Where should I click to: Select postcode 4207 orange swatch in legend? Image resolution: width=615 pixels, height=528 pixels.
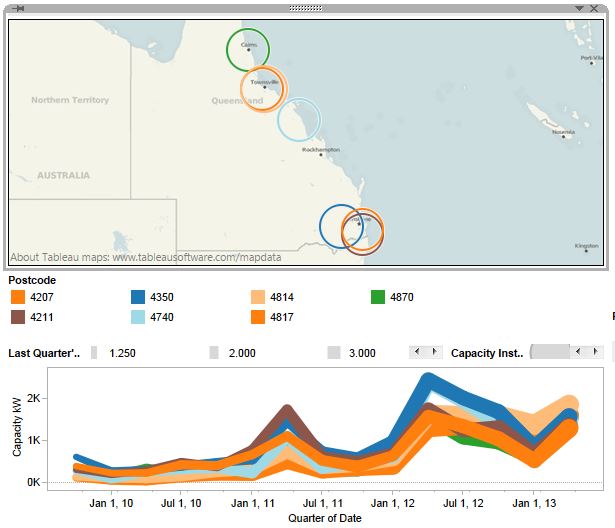pos(18,297)
